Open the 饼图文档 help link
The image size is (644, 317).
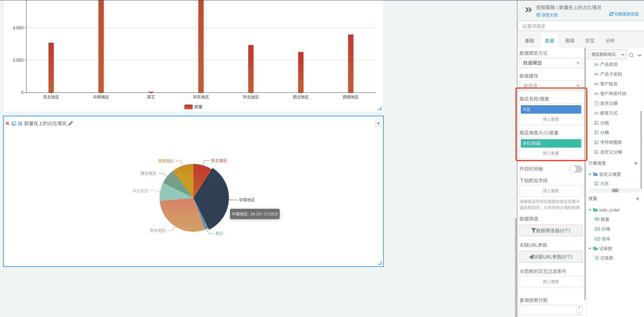click(x=547, y=15)
